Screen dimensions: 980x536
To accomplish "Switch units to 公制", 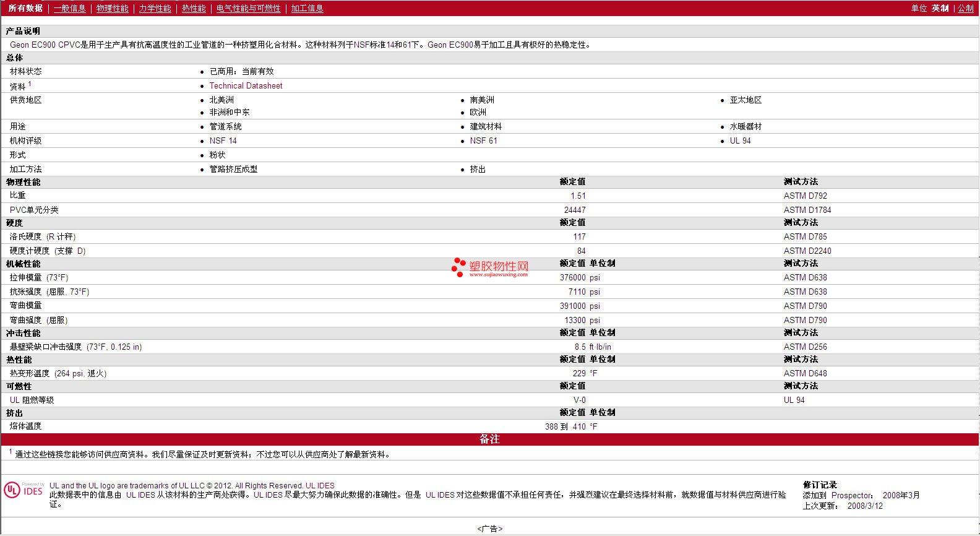I will (965, 9).
